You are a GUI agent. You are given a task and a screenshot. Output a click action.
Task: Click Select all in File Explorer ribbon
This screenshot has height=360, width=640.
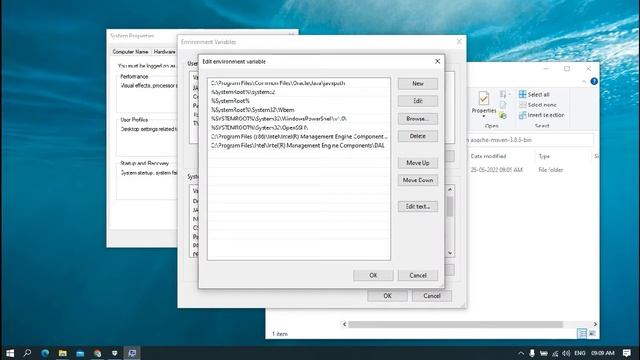tap(534, 94)
